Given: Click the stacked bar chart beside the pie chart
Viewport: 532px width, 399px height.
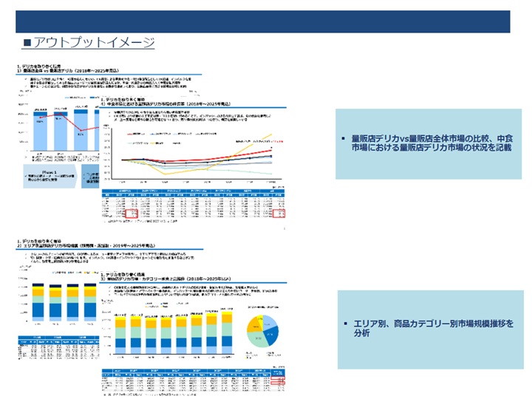Looking at the screenshot, I should [172, 333].
